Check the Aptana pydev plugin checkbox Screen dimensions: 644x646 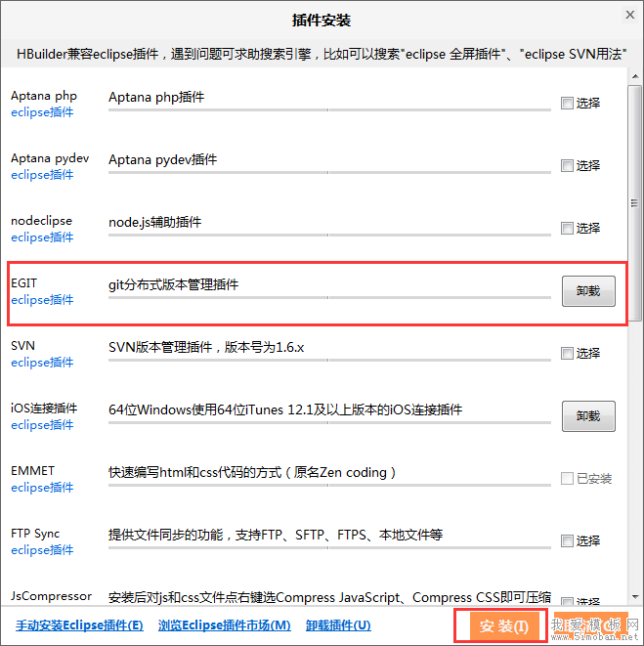pos(567,165)
